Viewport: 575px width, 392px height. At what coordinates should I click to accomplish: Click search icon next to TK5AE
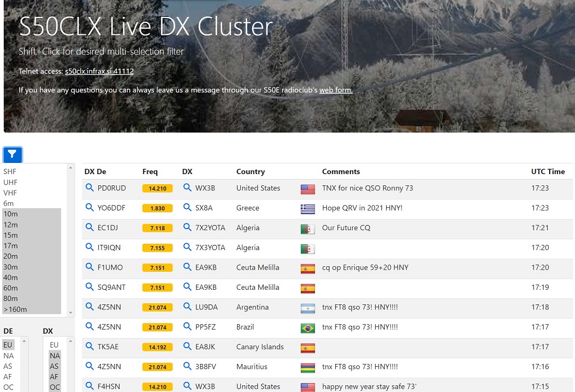(89, 347)
